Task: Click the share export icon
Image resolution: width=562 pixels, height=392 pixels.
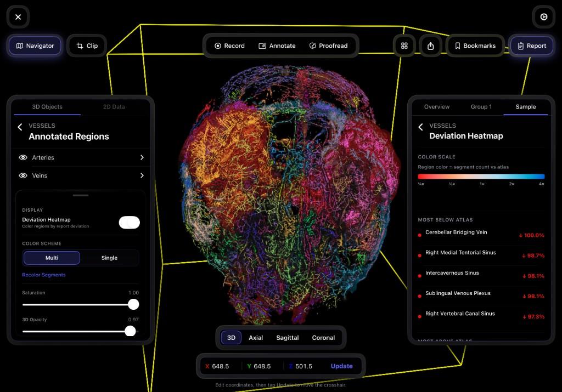Action: 430,46
